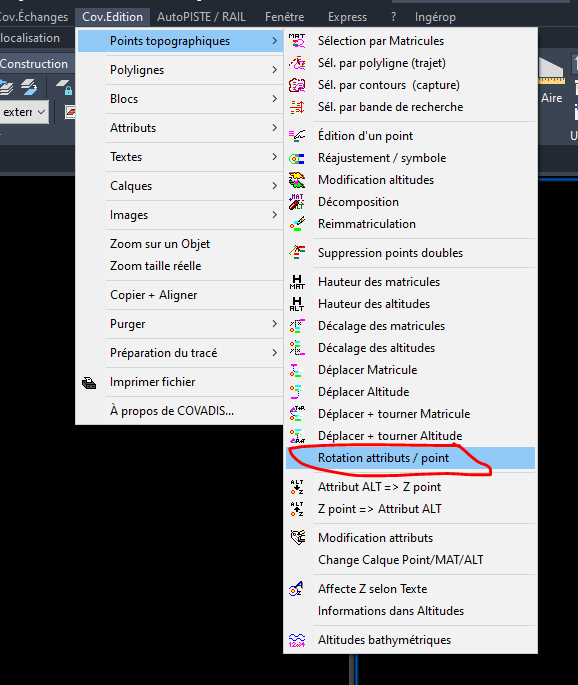578x685 pixels.
Task: Click the Z point => Attribut ALT icon
Action: 297,509
